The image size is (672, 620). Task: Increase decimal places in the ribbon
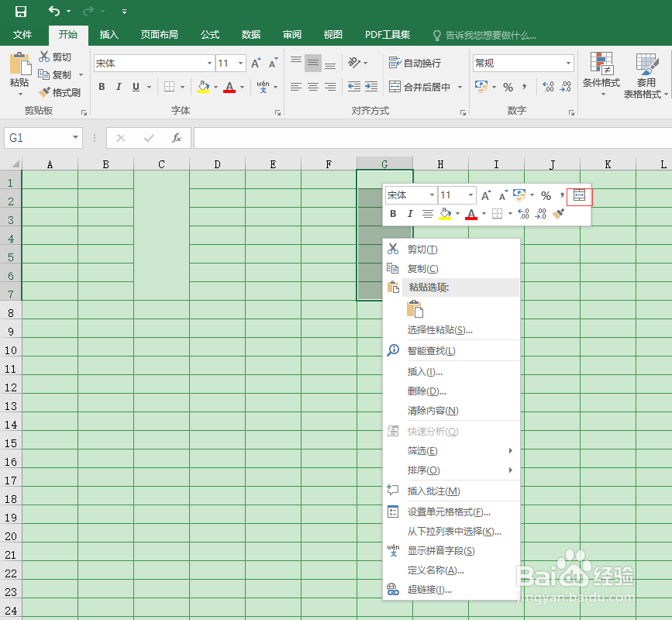tap(548, 87)
